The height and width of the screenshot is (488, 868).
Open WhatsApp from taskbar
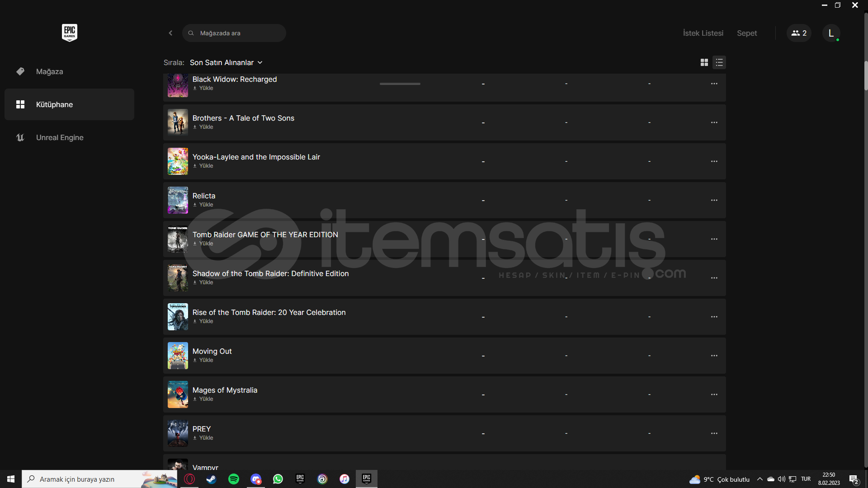(x=278, y=479)
